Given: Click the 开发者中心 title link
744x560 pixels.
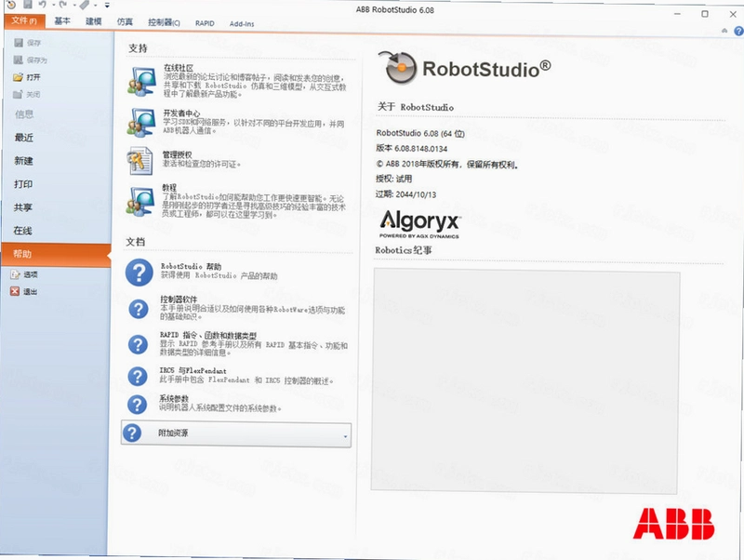Looking at the screenshot, I should [181, 113].
